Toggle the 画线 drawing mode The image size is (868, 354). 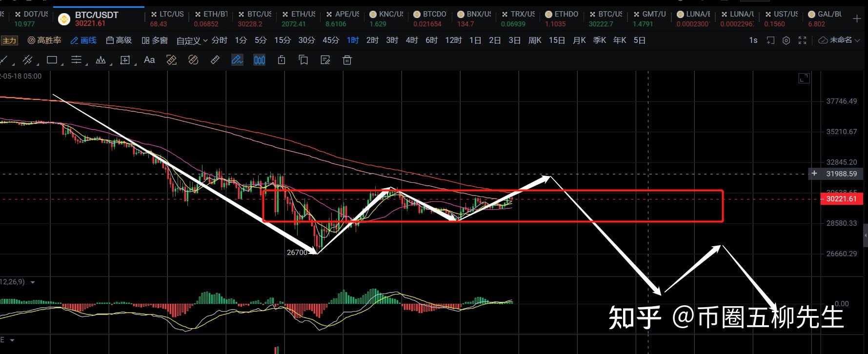tap(83, 40)
